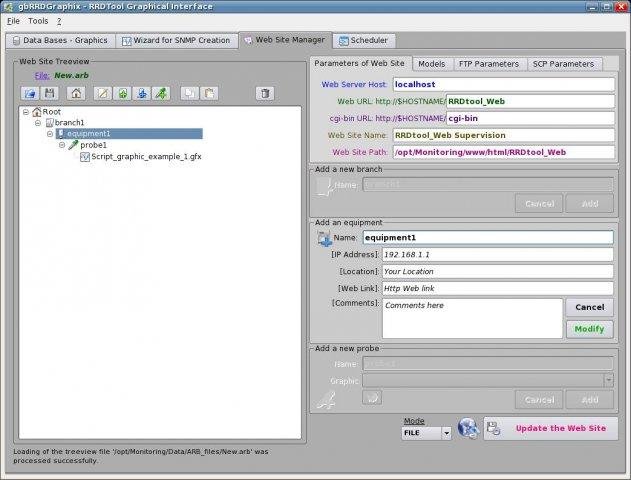Select the Parameters of Web Site tab

coord(360,64)
